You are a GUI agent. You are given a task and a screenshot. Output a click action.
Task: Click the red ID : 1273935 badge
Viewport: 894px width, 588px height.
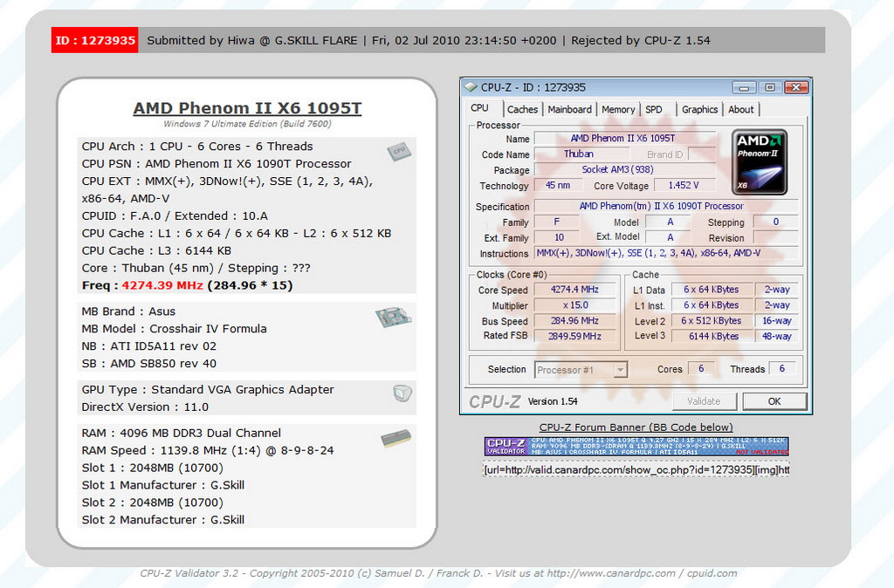(x=94, y=40)
